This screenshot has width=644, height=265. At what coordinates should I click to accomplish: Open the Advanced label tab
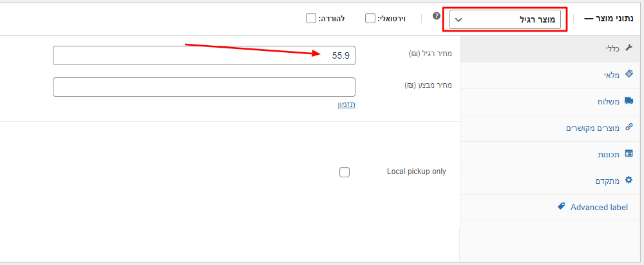click(599, 207)
